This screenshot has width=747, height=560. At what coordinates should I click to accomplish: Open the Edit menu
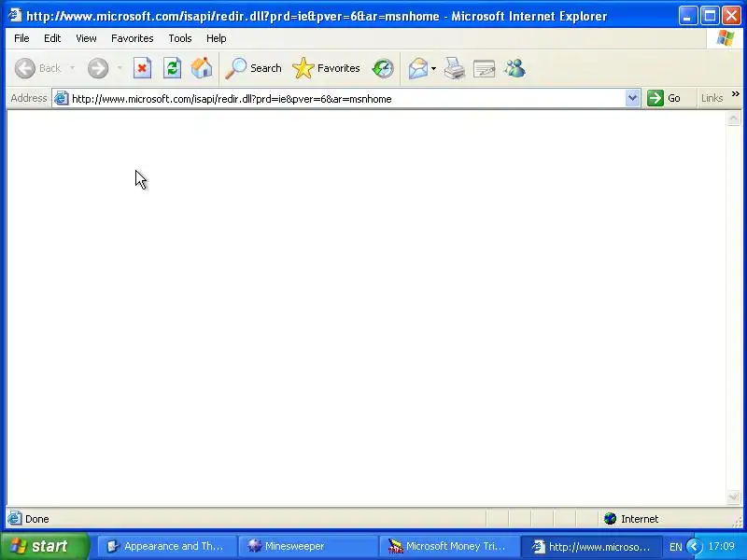pos(52,38)
